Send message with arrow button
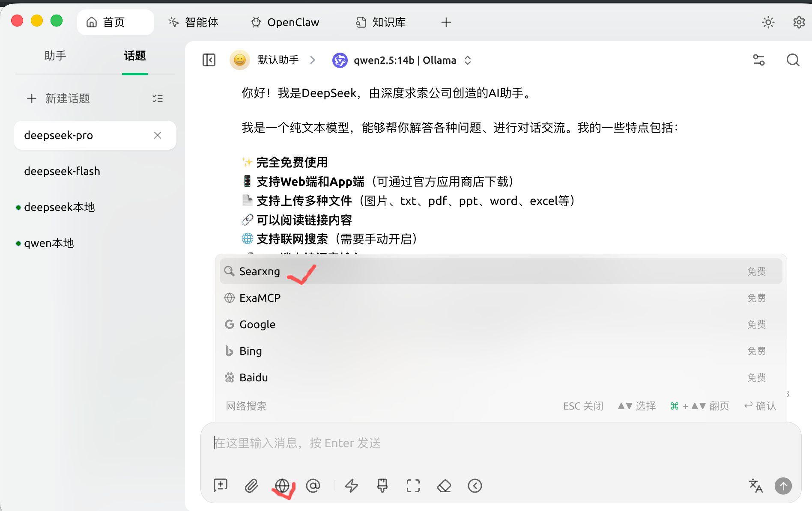Image resolution: width=812 pixels, height=511 pixels. [783, 486]
